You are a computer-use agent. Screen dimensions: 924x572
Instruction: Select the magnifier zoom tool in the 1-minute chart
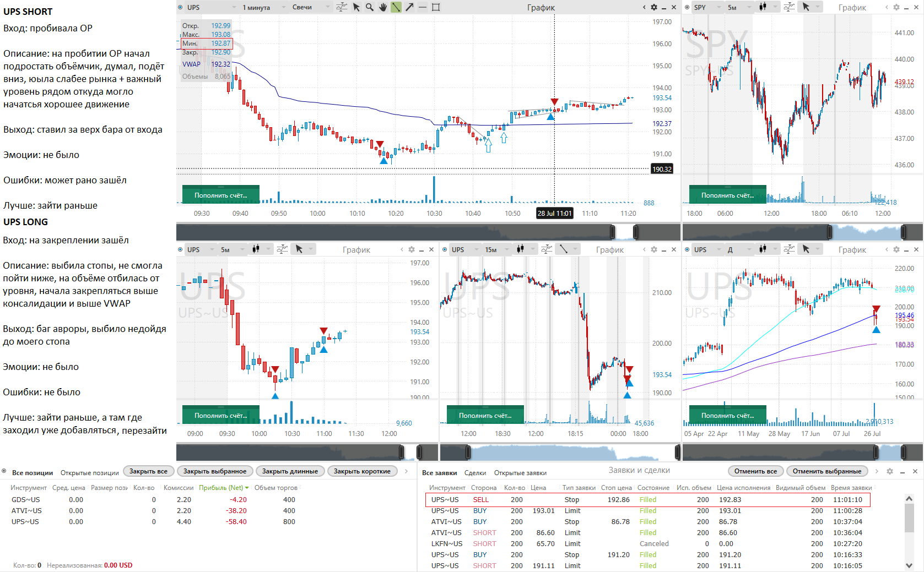coord(370,7)
